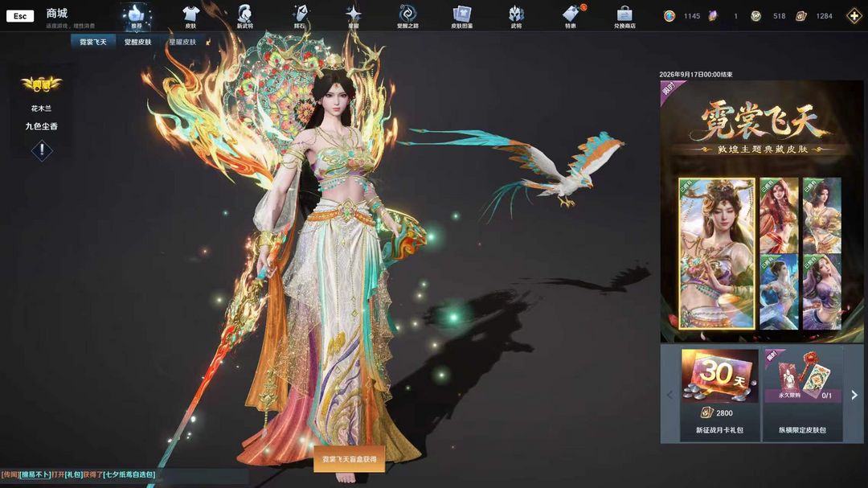
Task: Select the blue-toned skin portrait thumbnail
Action: 779,292
